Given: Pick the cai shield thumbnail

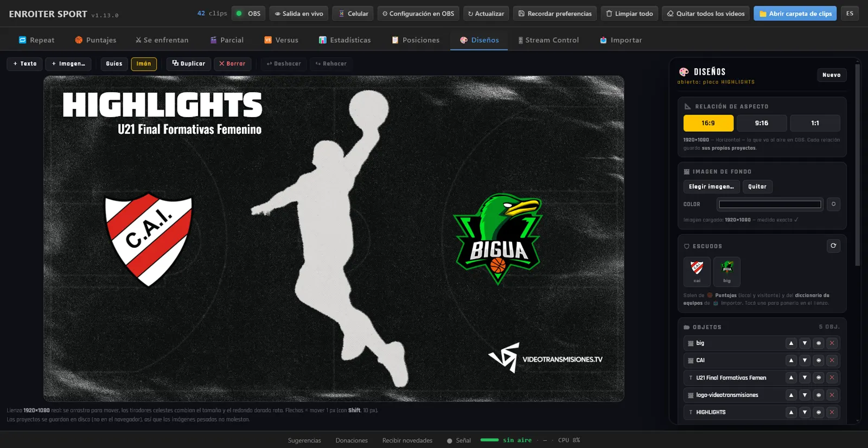Looking at the screenshot, I should click(x=697, y=272).
